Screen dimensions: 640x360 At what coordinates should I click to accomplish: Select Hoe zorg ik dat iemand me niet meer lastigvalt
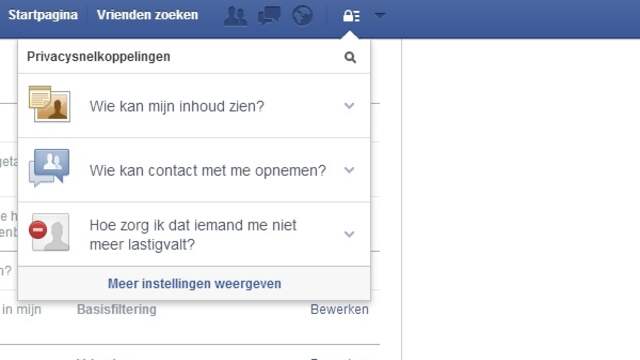click(x=193, y=235)
